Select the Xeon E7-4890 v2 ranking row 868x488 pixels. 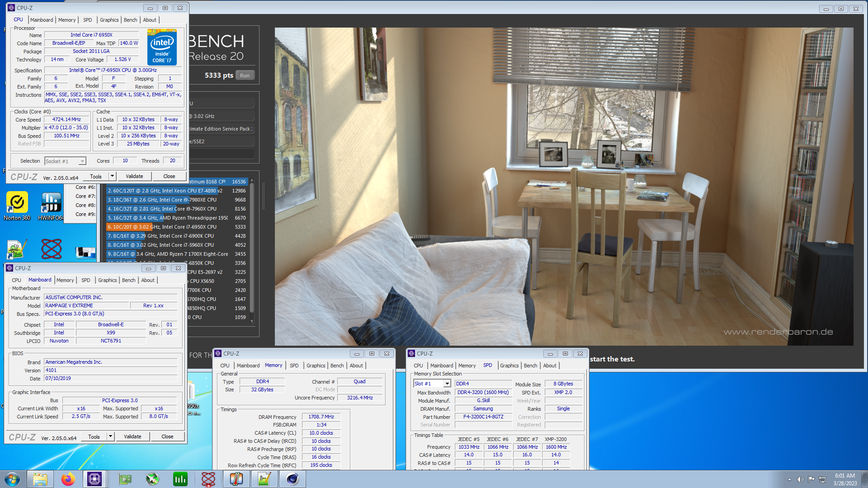click(x=177, y=191)
